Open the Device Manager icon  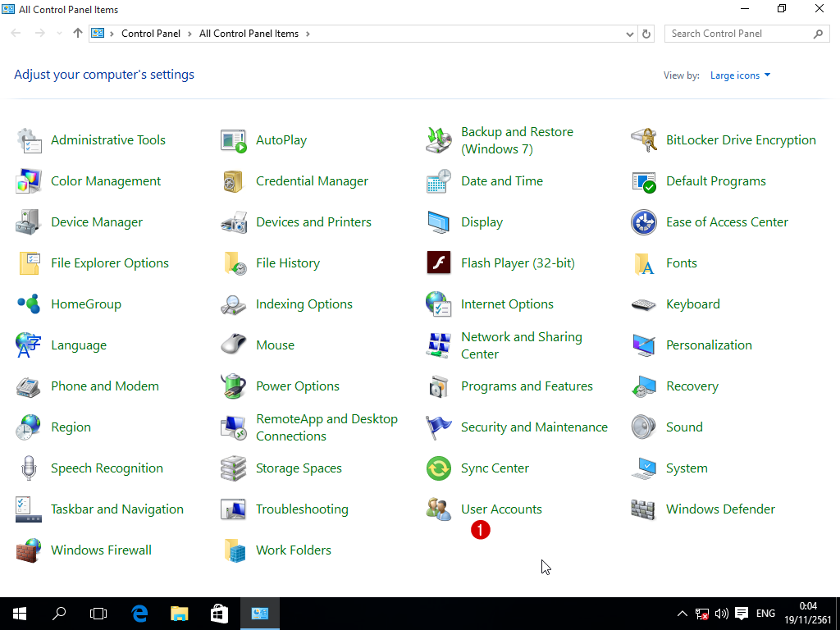29,222
